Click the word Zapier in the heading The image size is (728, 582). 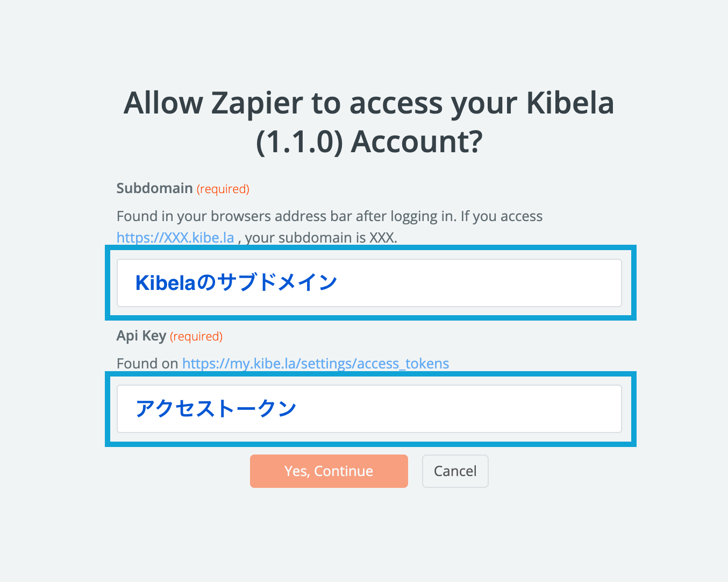[257, 103]
